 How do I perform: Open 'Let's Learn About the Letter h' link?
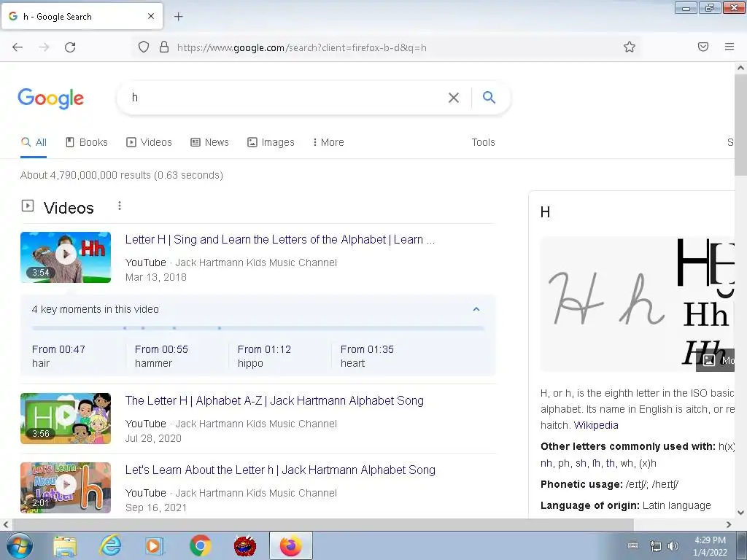click(280, 470)
